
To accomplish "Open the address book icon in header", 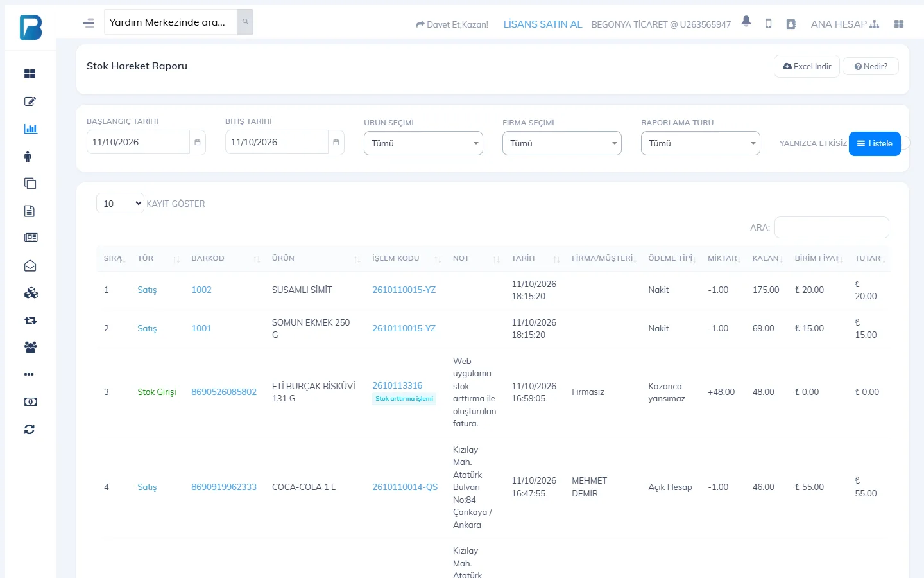I will 791,24.
